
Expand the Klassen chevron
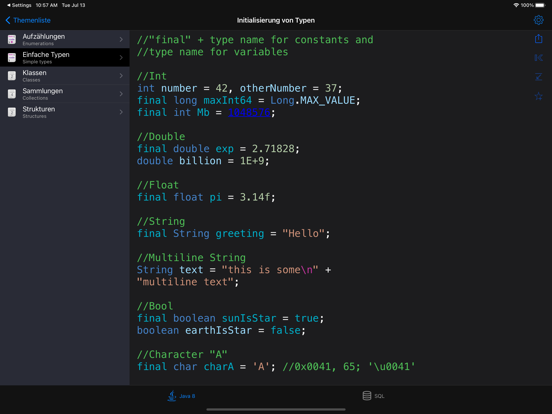point(121,76)
